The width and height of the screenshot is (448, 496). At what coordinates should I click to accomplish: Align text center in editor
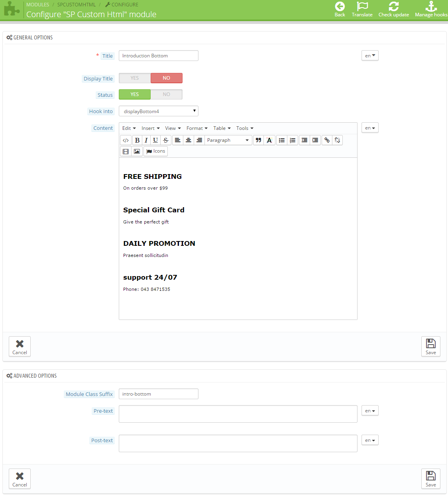(189, 140)
